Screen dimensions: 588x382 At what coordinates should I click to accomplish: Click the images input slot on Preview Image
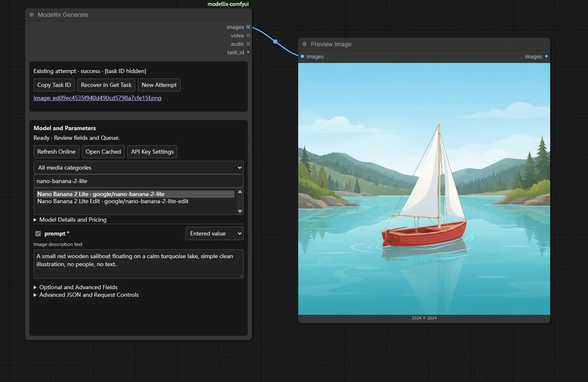(302, 57)
